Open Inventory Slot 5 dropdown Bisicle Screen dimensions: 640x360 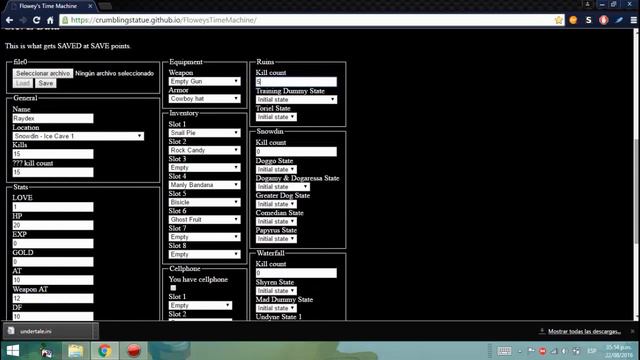pyautogui.click(x=204, y=202)
